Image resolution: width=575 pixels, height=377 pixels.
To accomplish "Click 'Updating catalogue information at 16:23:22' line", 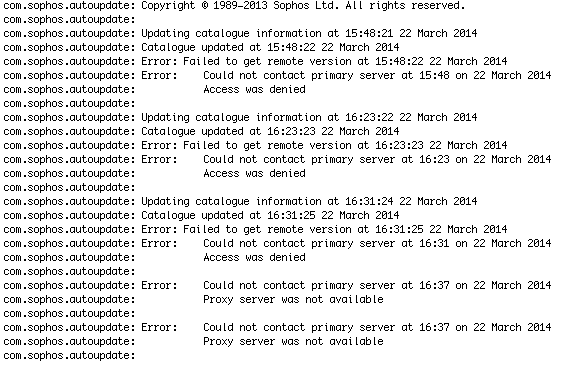I will (241, 118).
